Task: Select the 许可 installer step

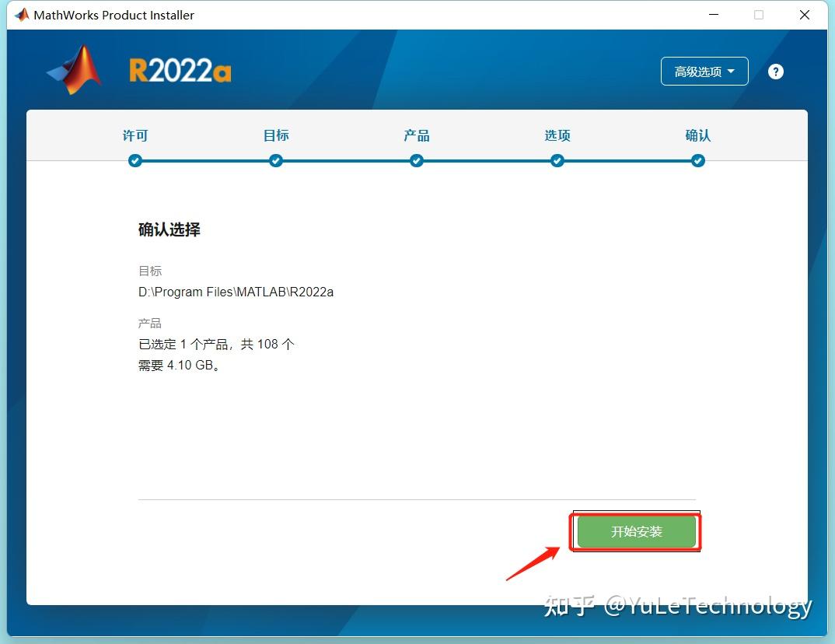Action: click(135, 135)
